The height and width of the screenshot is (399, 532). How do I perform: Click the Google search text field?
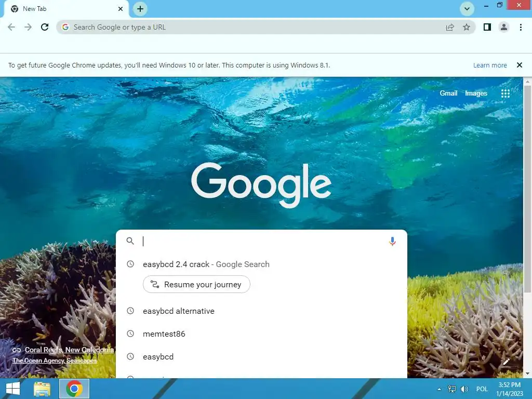point(263,241)
